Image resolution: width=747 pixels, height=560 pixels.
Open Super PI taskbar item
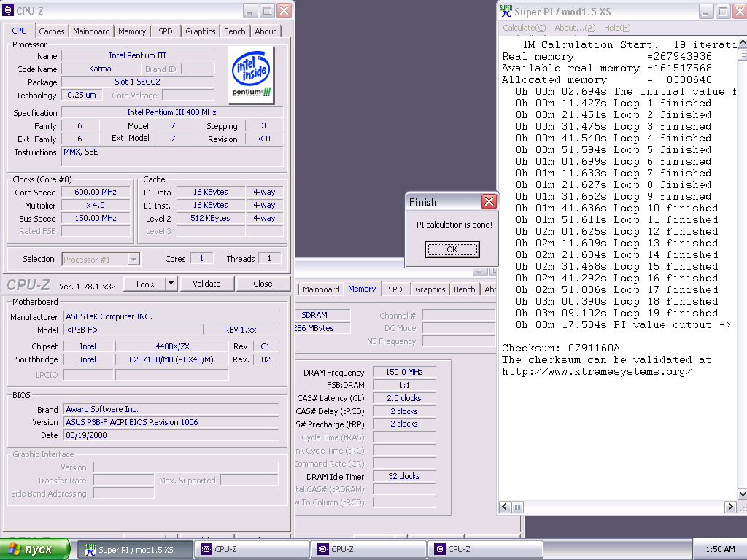(135, 550)
